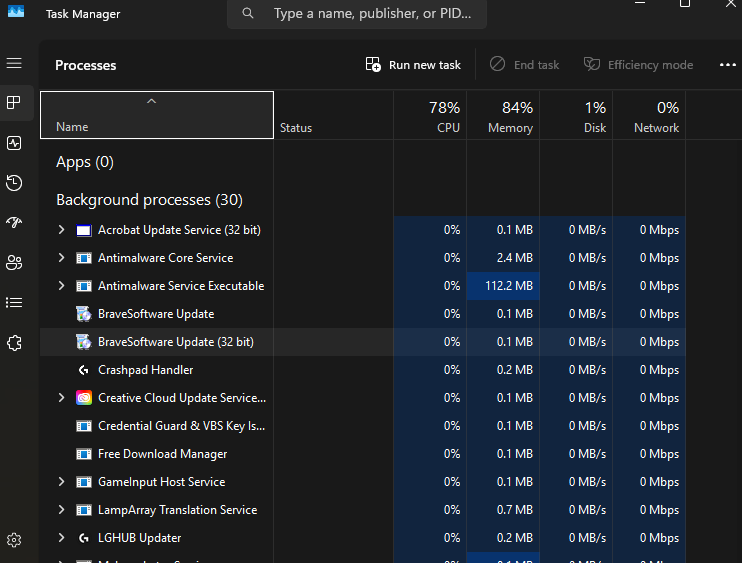Image resolution: width=742 pixels, height=563 pixels.
Task: Click Free Download Manager network 0 Mbps
Action: tap(649, 454)
